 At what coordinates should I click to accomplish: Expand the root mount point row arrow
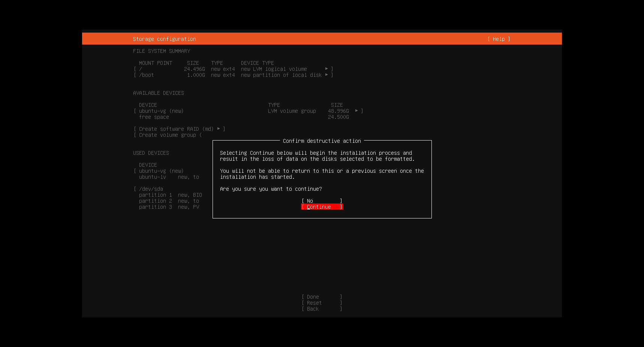tap(326, 69)
